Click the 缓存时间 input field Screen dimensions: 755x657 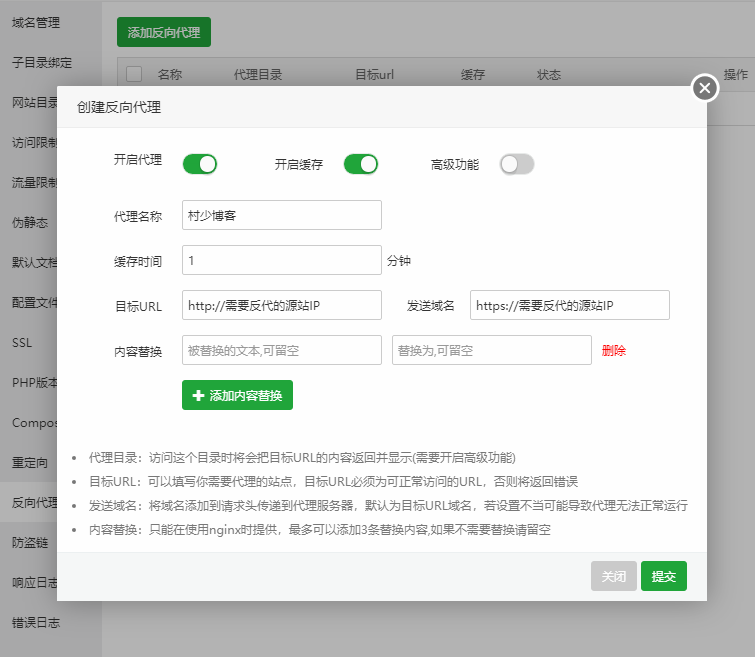coord(282,260)
